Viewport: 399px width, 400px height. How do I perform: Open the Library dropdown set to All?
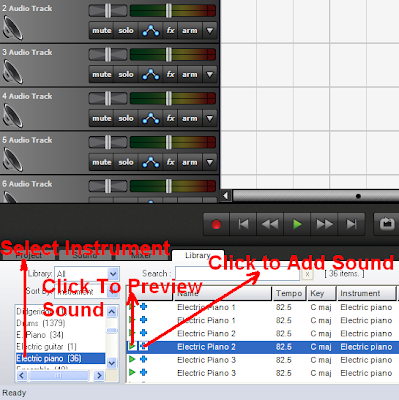87,274
